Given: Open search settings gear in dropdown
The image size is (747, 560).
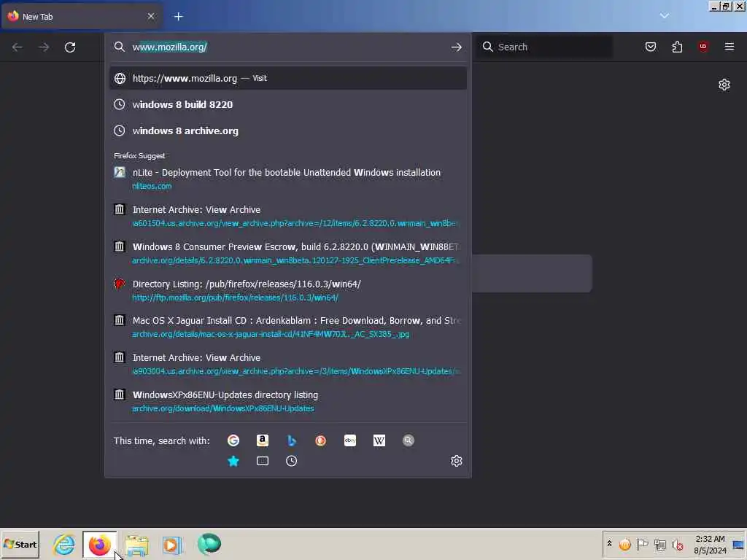Looking at the screenshot, I should [457, 461].
